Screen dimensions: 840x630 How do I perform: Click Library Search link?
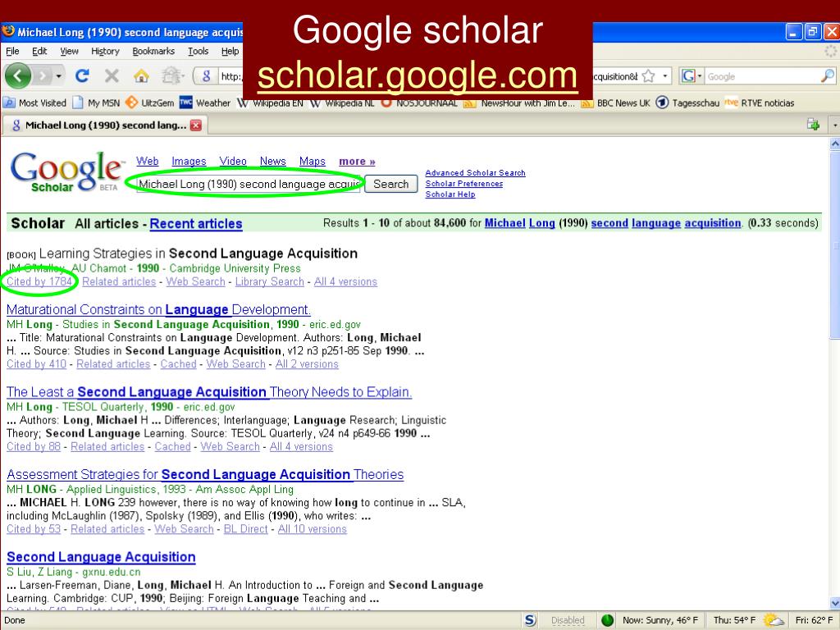(269, 282)
